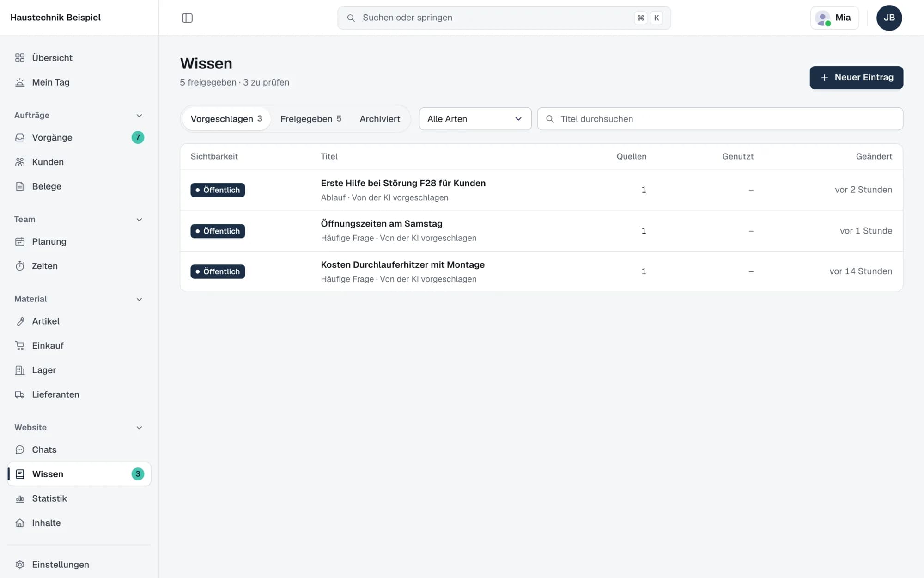The image size is (924, 578).
Task: Switch to the Freigegeben tab
Action: tap(310, 119)
